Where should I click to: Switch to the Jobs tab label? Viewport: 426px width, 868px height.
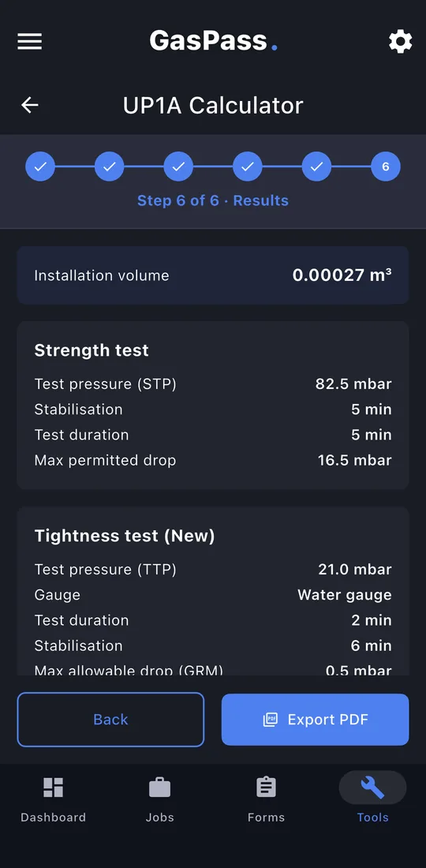tap(160, 817)
